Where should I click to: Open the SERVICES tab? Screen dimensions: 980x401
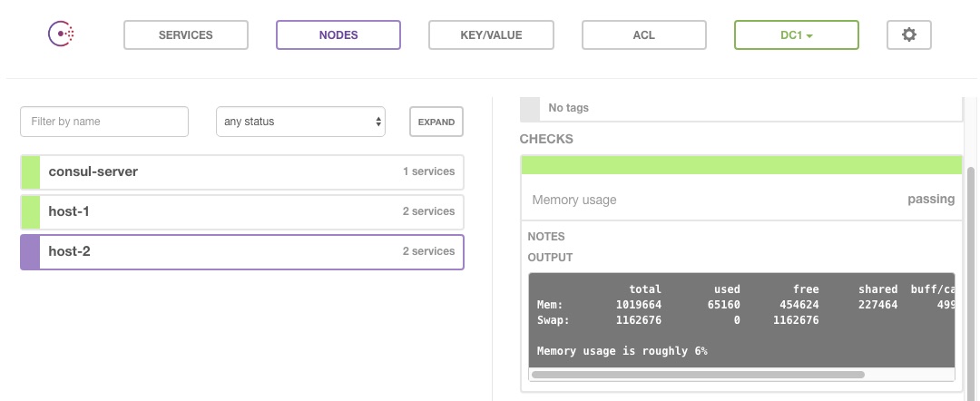[186, 35]
